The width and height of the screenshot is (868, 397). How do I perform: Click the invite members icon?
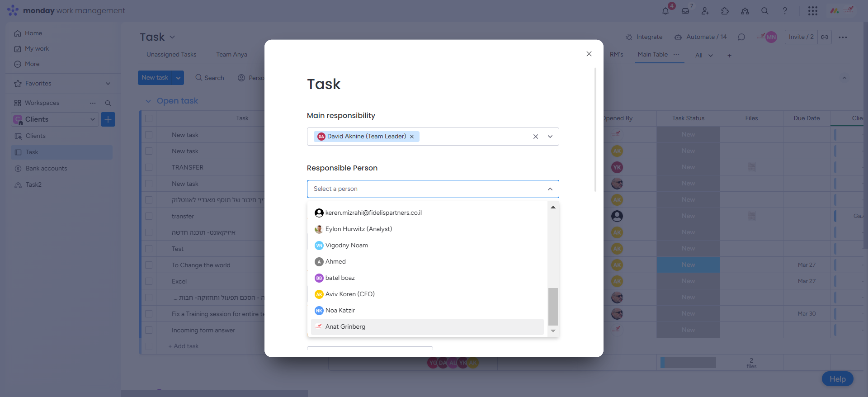click(705, 11)
